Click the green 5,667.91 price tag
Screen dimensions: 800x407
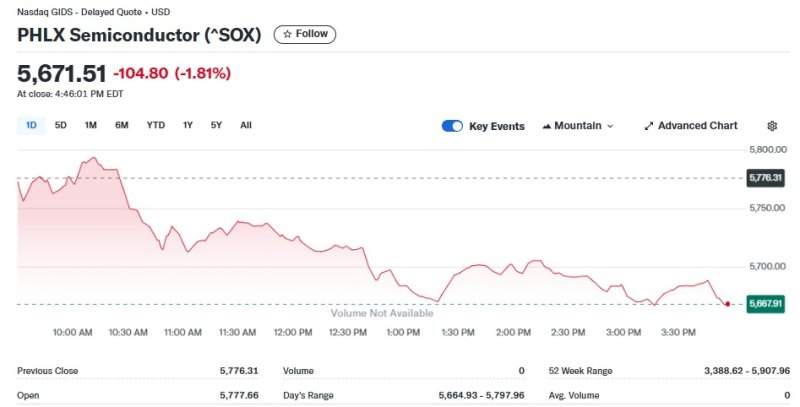pos(765,304)
